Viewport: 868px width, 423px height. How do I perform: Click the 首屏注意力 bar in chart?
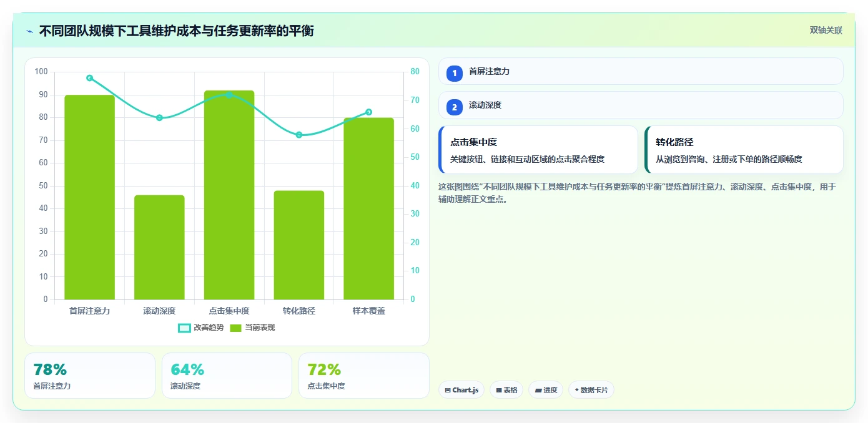(89, 197)
